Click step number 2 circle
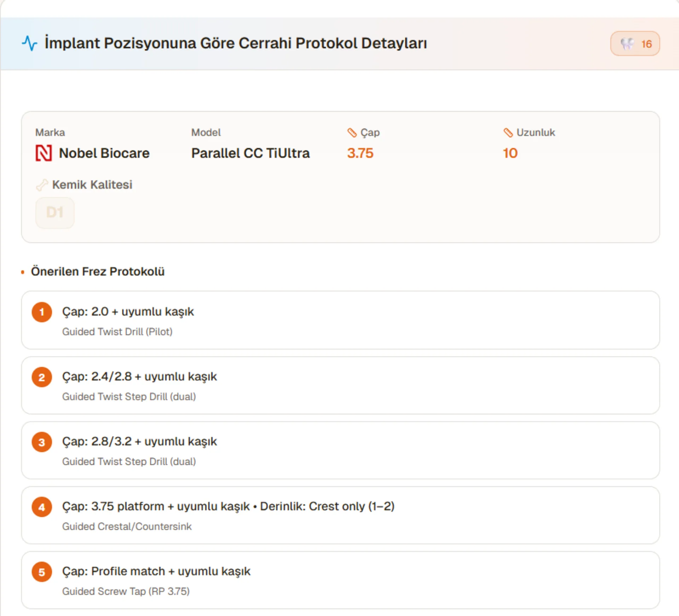 (x=42, y=377)
